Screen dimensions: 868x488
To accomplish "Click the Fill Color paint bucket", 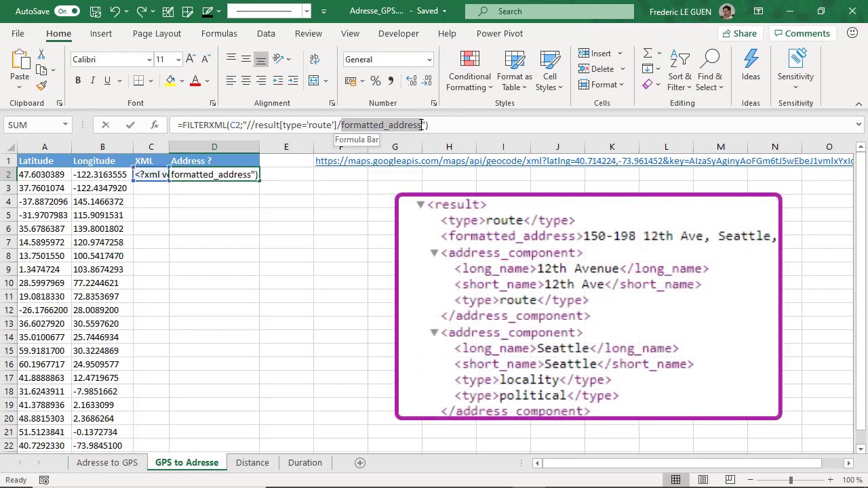I will 171,81.
